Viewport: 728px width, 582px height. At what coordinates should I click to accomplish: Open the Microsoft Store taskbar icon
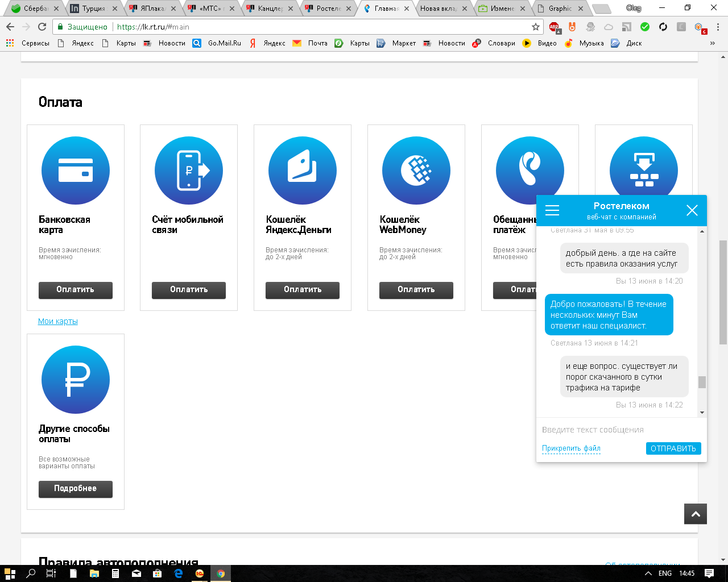pos(158,573)
